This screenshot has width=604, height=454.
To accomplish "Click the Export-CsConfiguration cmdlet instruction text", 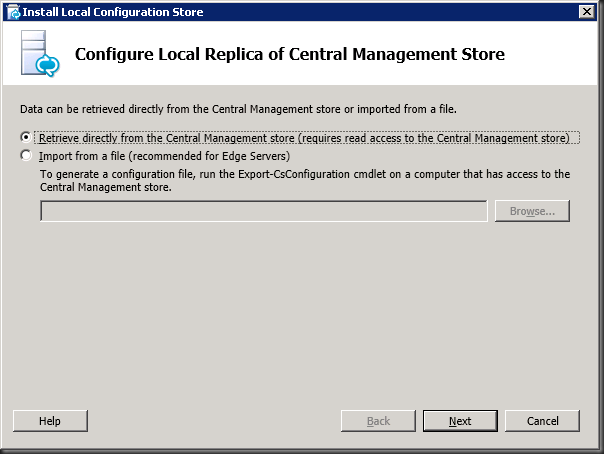I will coord(305,181).
